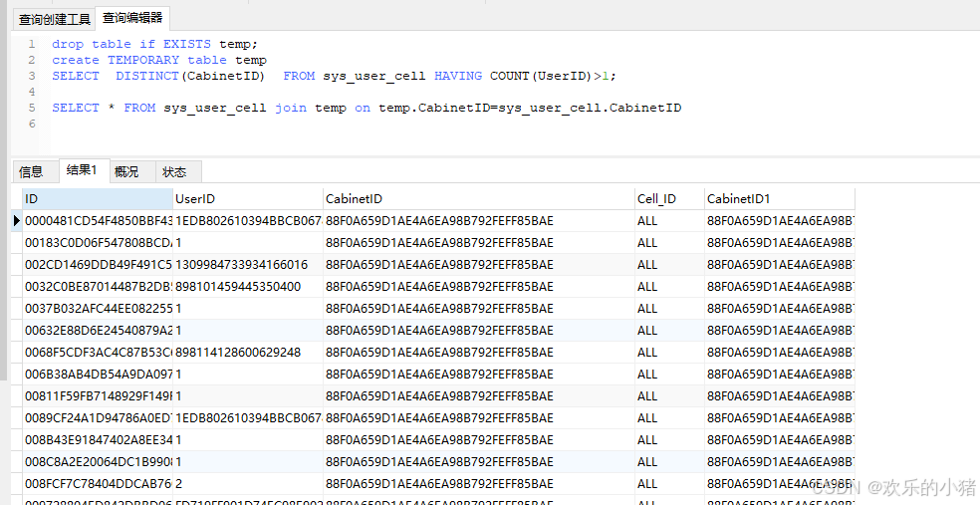Select UserID value 2 in 008FCF7C row

pos(248,484)
